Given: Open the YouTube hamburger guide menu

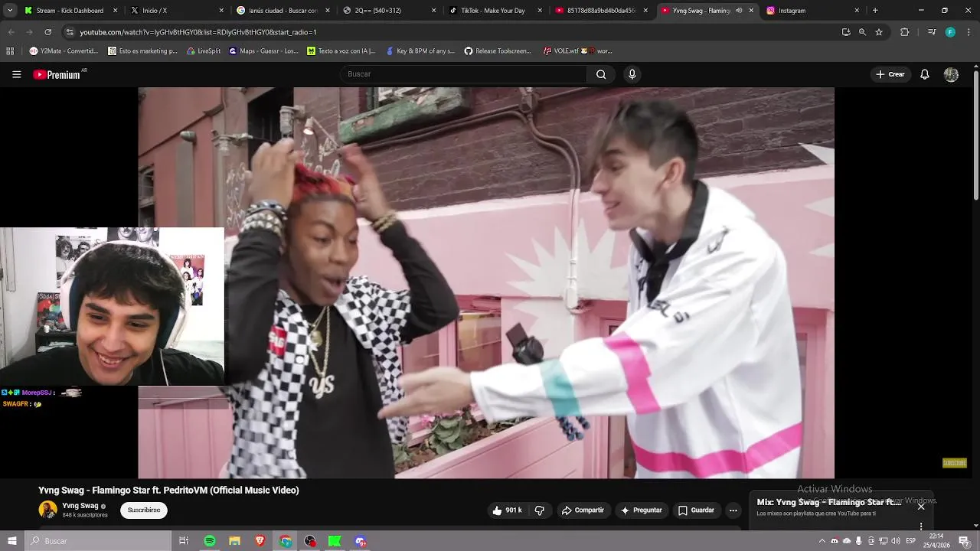Looking at the screenshot, I should 16,74.
